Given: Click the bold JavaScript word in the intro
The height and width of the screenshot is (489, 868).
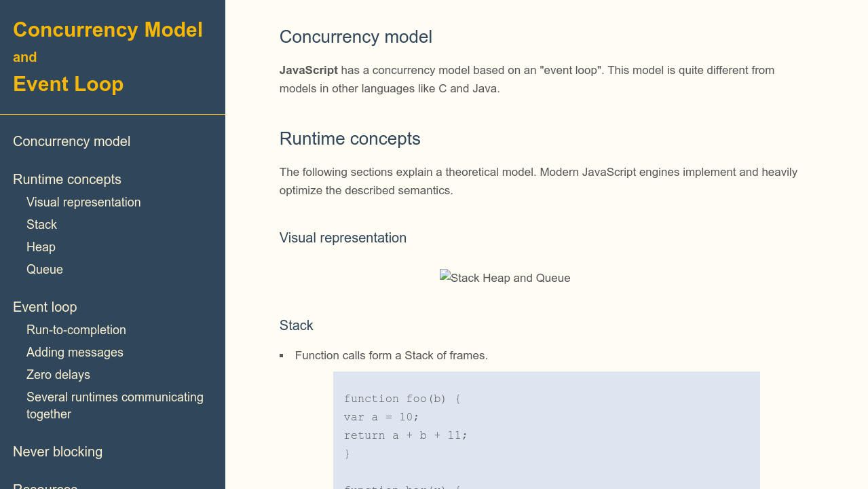Looking at the screenshot, I should coord(308,70).
